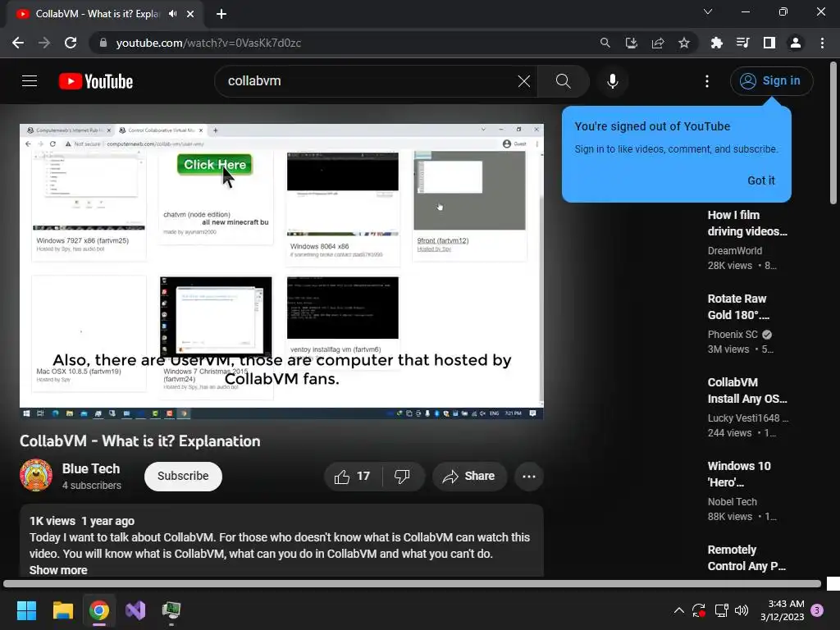The height and width of the screenshot is (630, 840).
Task: Go to YouTube home via logo
Action: point(96,81)
